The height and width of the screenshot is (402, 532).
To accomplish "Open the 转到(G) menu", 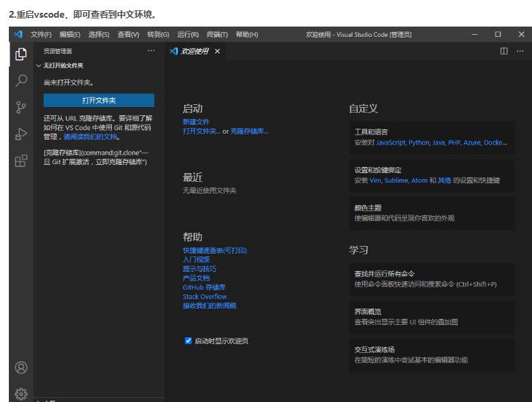I will 158,35.
